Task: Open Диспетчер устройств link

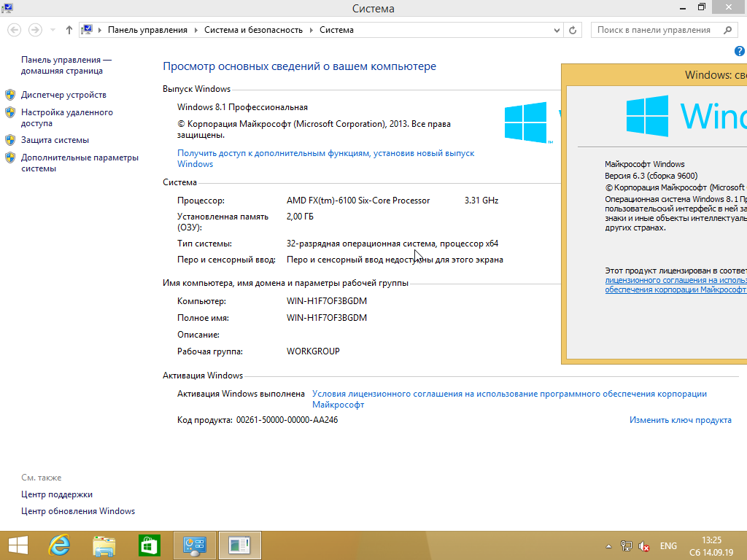Action: [63, 95]
